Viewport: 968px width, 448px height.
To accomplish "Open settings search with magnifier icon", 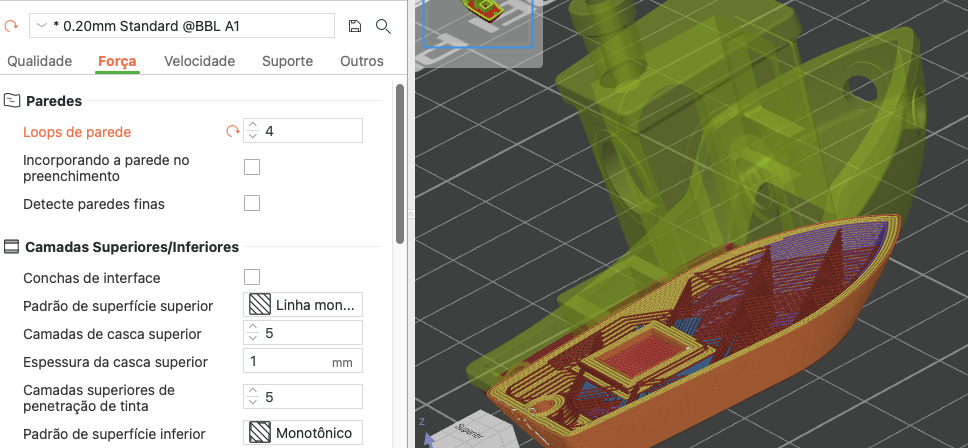I will pos(383,26).
